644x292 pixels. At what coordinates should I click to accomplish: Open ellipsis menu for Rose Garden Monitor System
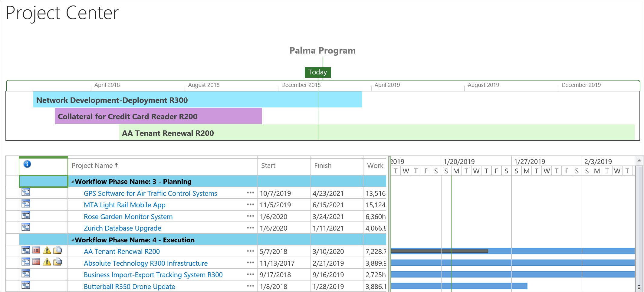[x=250, y=216]
